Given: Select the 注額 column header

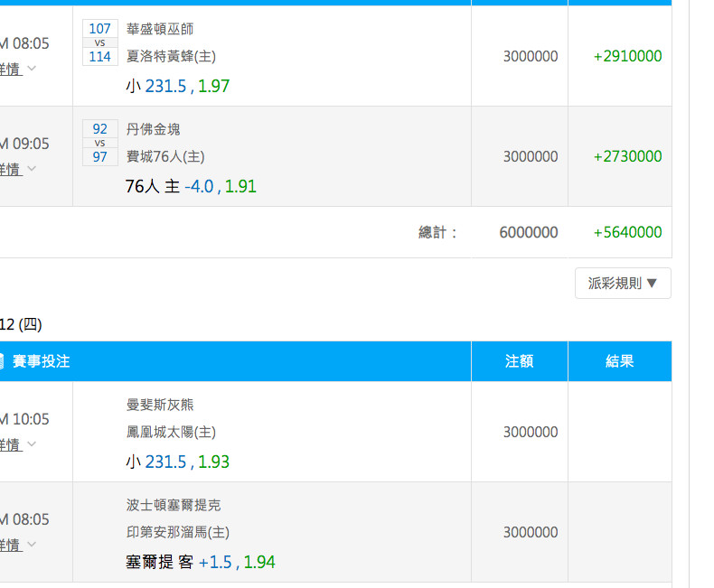Looking at the screenshot, I should click(x=519, y=361).
